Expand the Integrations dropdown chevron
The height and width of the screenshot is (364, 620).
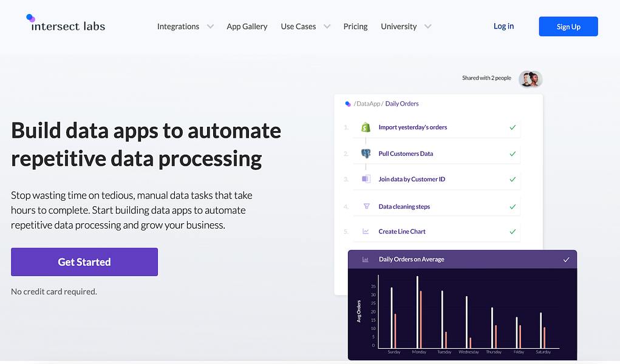210,27
